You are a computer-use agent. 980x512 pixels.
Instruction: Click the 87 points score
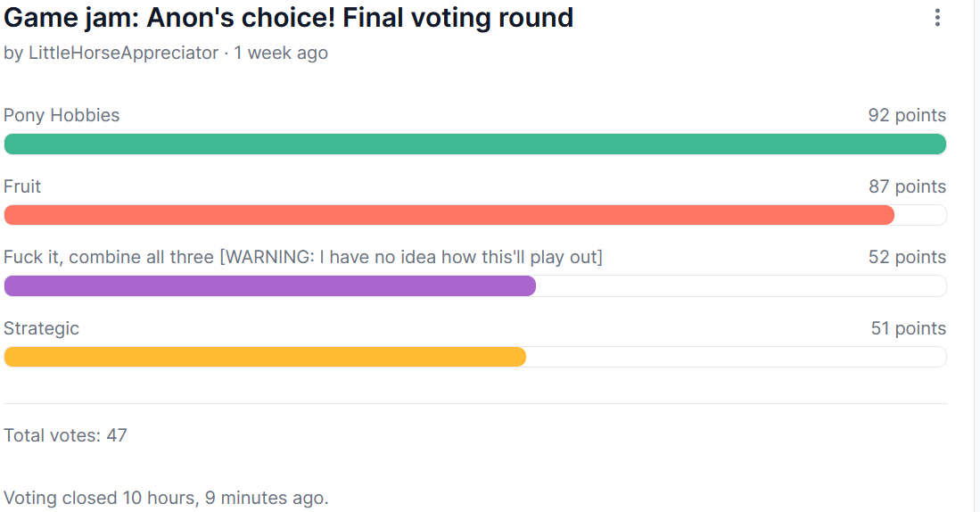point(908,186)
